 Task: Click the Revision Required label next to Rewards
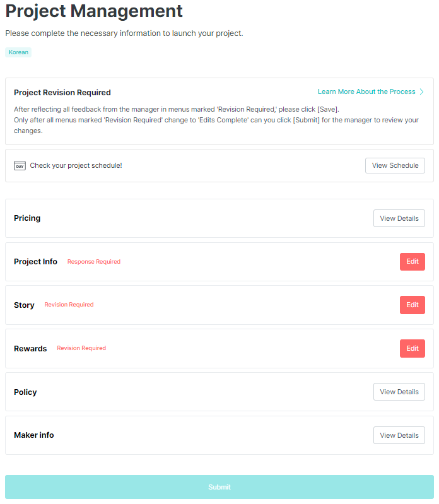[x=81, y=348]
